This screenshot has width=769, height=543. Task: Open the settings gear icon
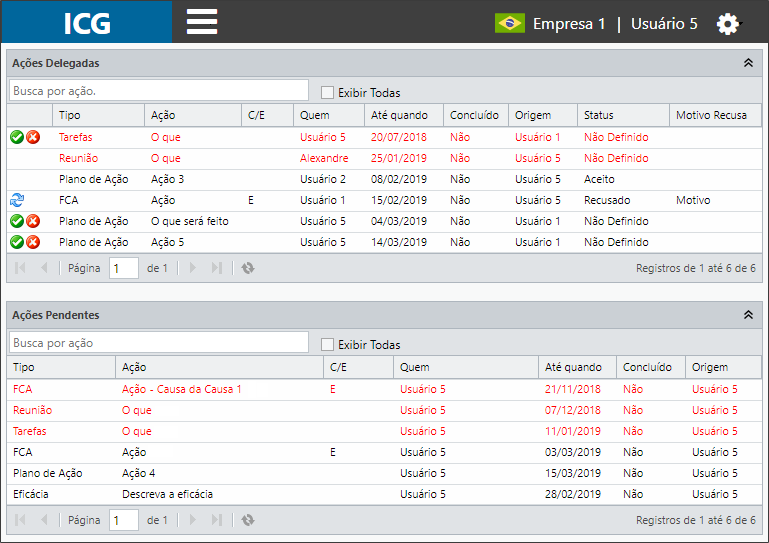727,24
